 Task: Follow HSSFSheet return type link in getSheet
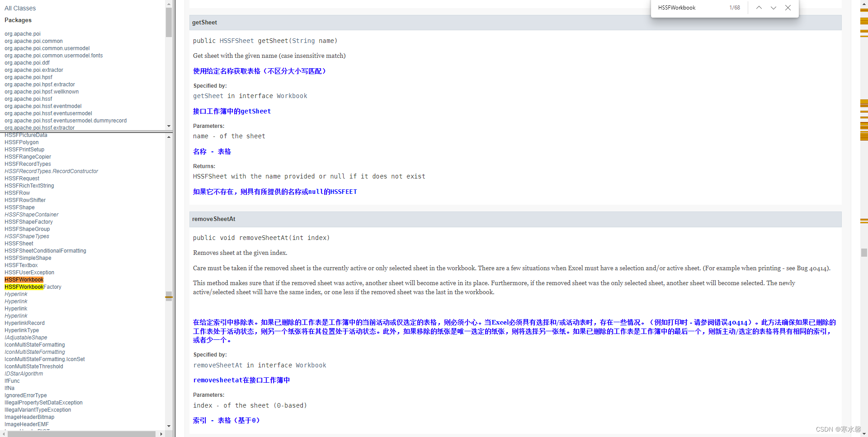(236, 41)
